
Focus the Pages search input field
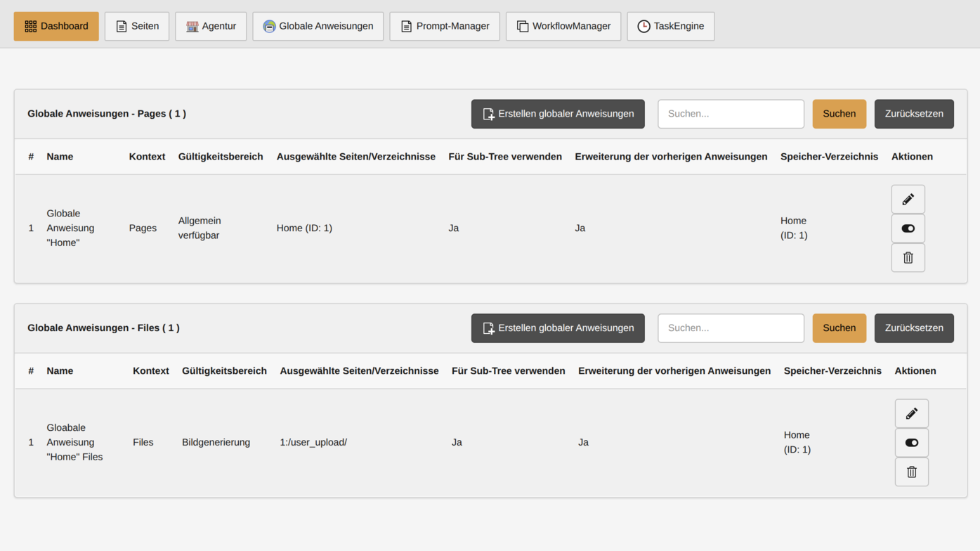[731, 114]
